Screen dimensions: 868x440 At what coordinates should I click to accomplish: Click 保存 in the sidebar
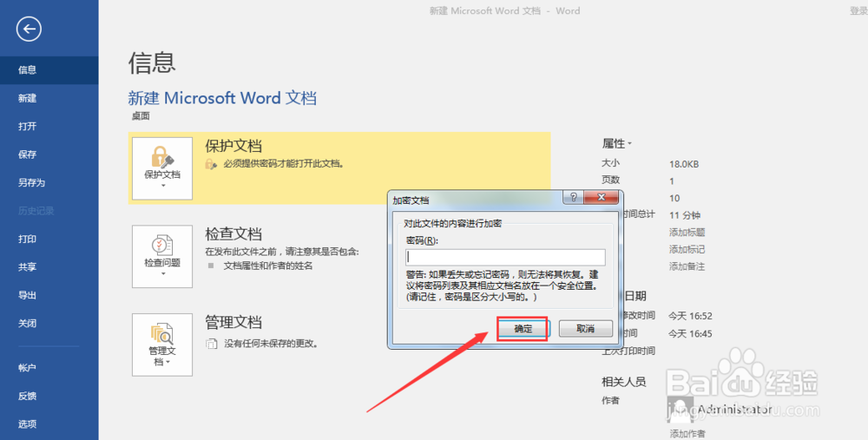tap(49, 154)
